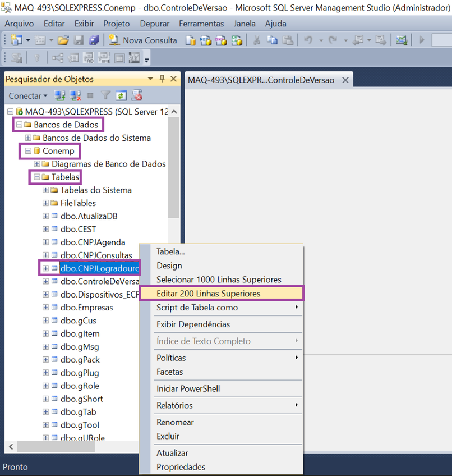Click the Undo arrow icon
The image size is (452, 476).
(x=308, y=40)
